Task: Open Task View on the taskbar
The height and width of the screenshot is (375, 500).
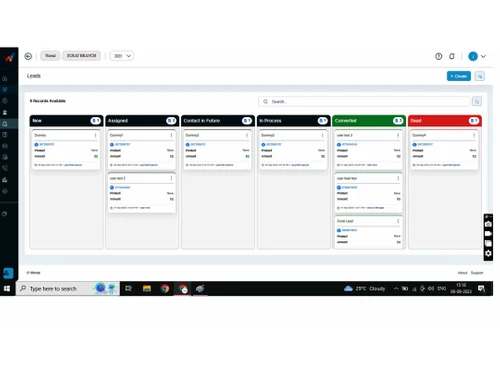Action: click(128, 288)
